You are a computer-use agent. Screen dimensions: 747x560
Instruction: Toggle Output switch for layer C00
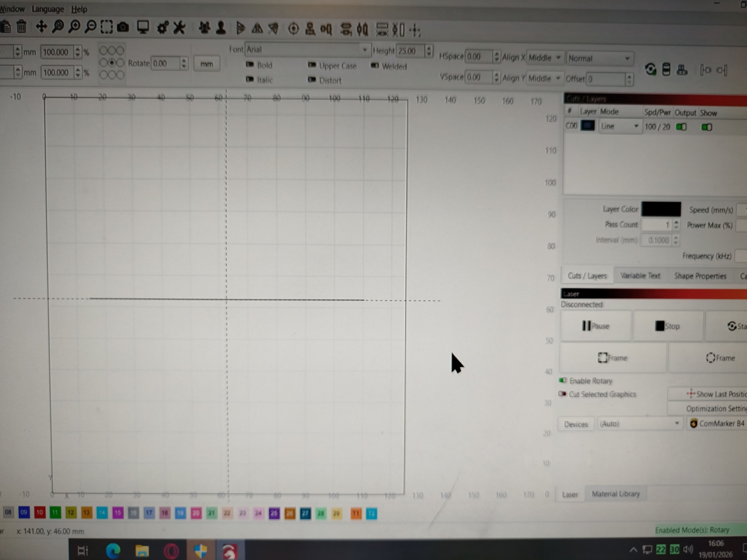click(681, 127)
